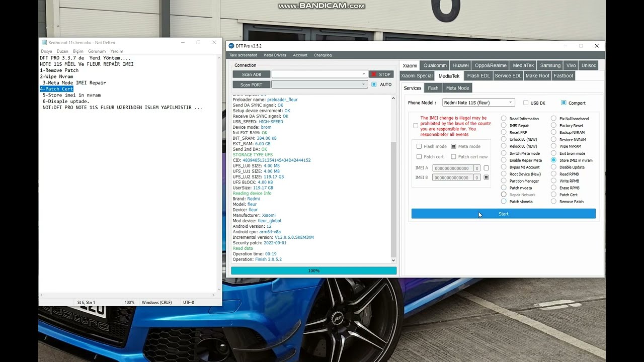Select the Remove Patch option
Screen dimensions: 644x362
[553, 202]
